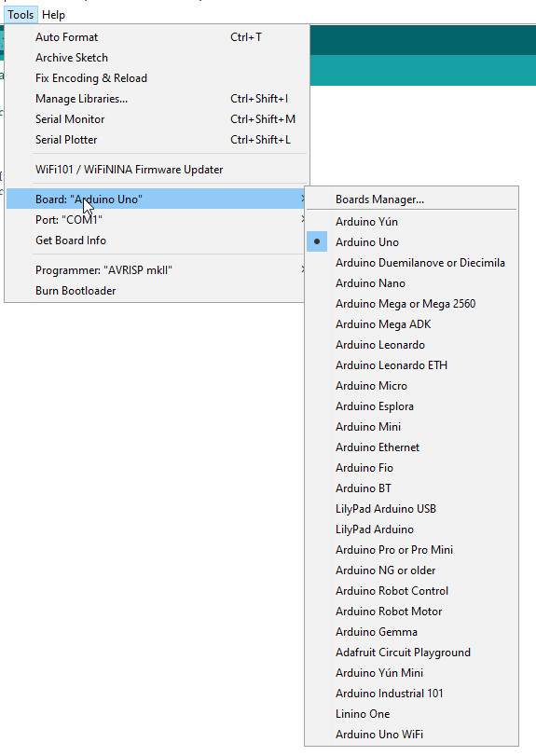
Task: Expand the Programmer: "AVRISP mkII" submenu
Action: coord(156,270)
